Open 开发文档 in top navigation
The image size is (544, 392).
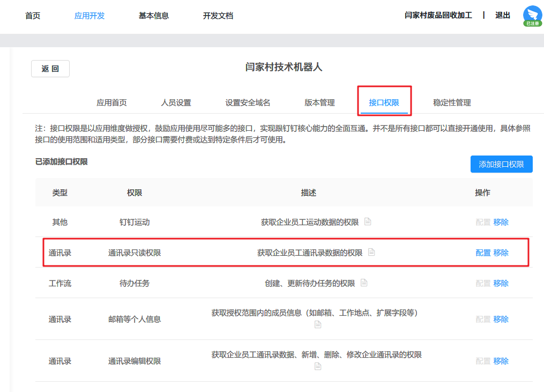coord(218,16)
